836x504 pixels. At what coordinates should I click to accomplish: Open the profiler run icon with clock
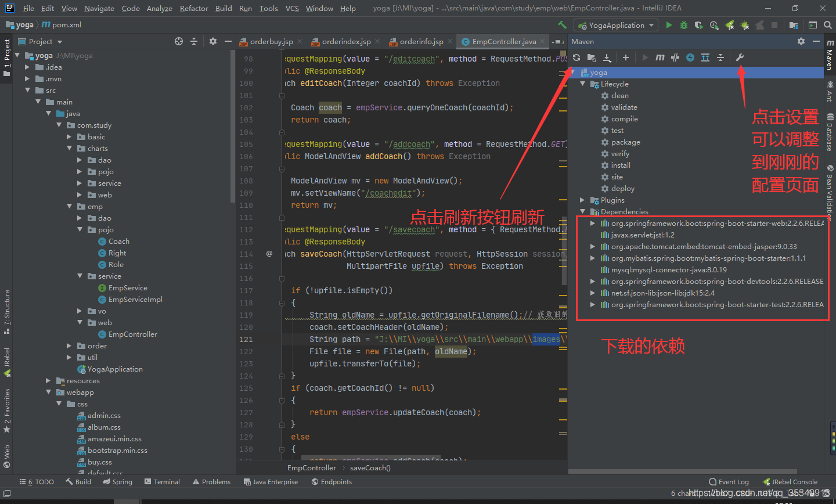click(714, 25)
